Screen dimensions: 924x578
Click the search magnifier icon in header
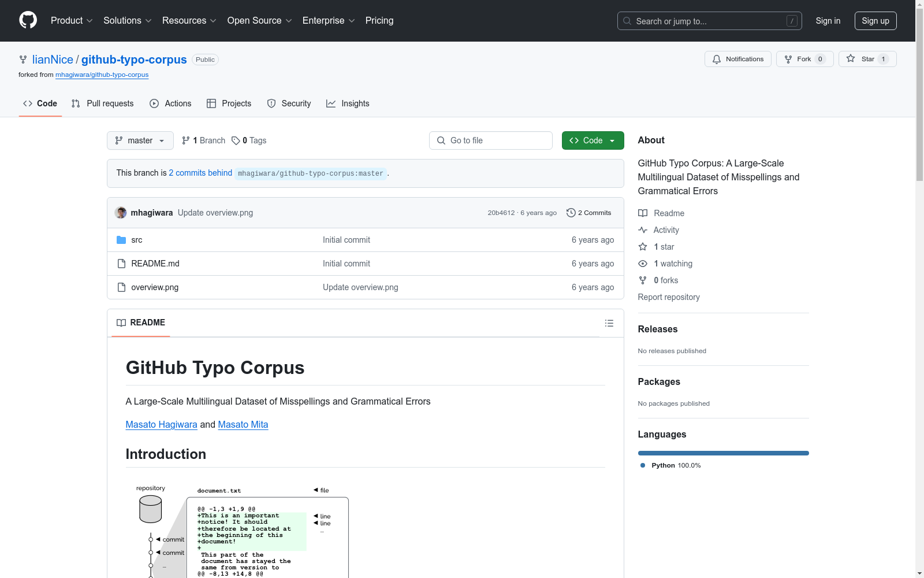627,21
